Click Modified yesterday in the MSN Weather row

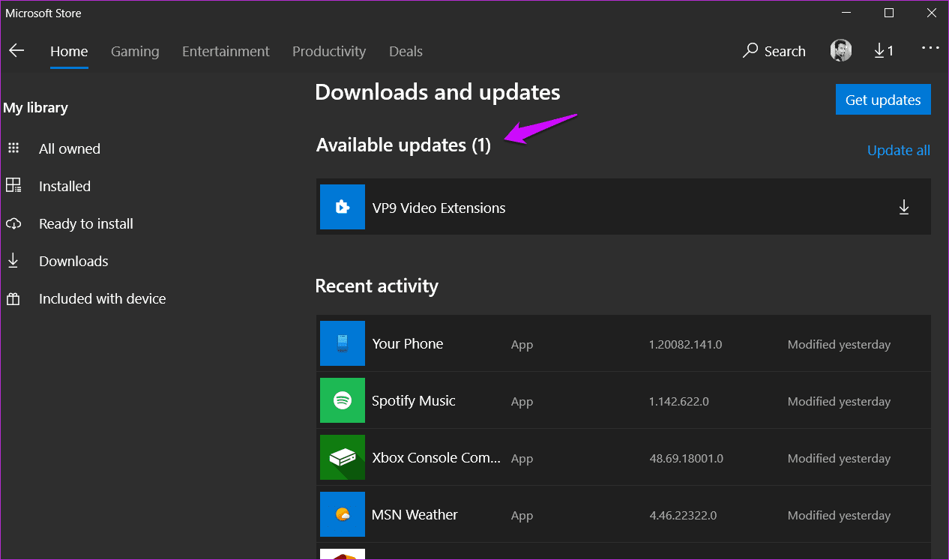point(839,516)
